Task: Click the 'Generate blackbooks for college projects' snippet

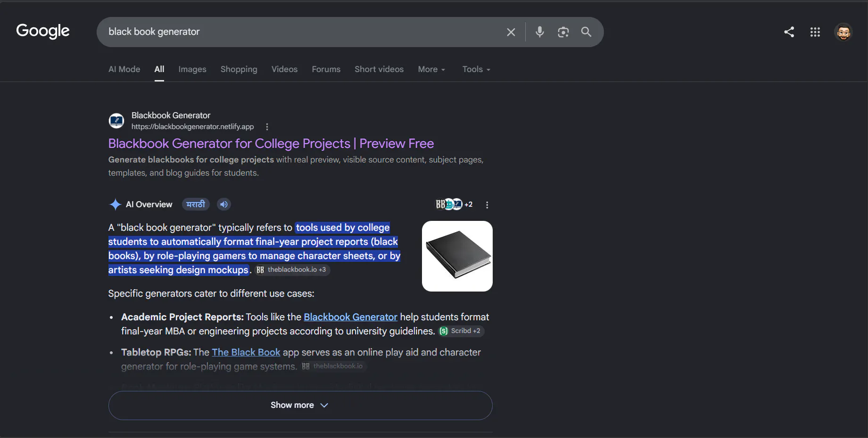Action: pos(191,160)
